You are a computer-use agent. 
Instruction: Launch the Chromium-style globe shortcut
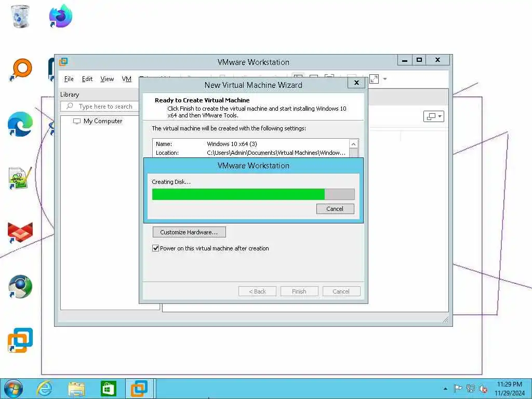pos(20,287)
